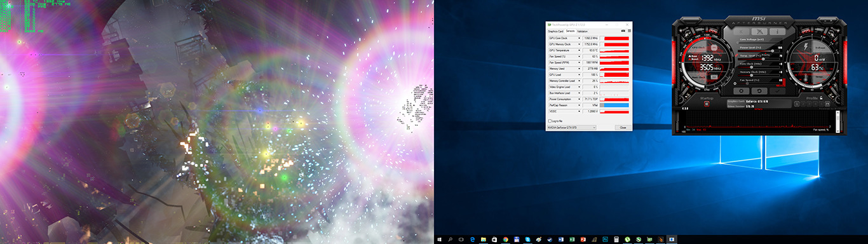Expand PerfCap Reason sensor dropdown arrow

[x=580, y=105]
